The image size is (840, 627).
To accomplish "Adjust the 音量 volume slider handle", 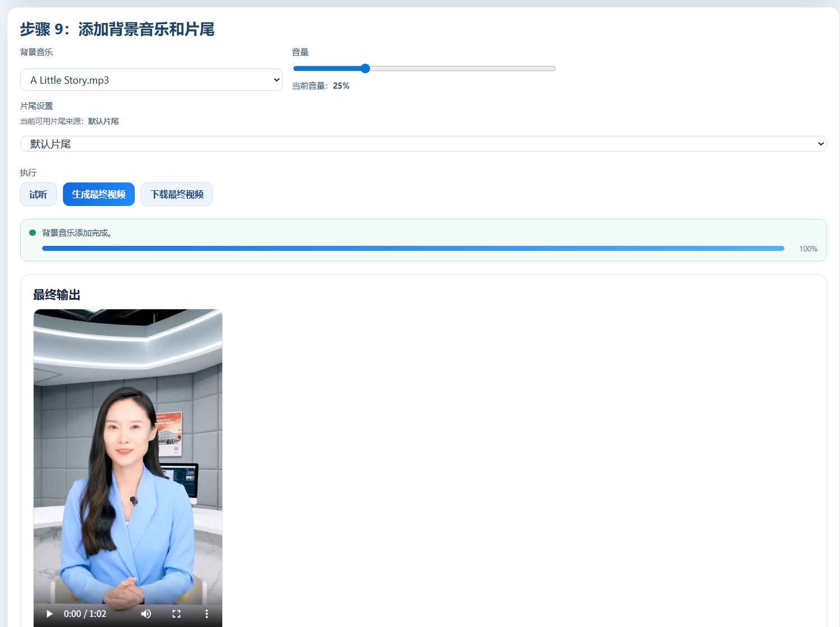I will pos(365,68).
